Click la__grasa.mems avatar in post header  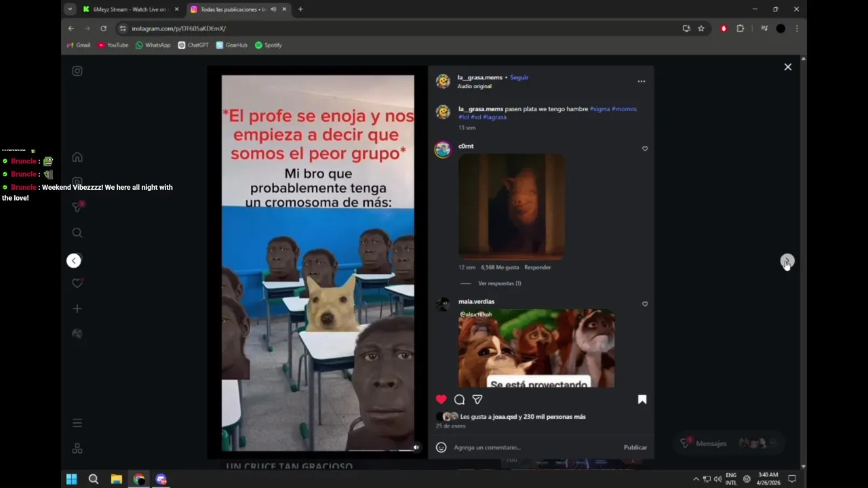point(443,81)
